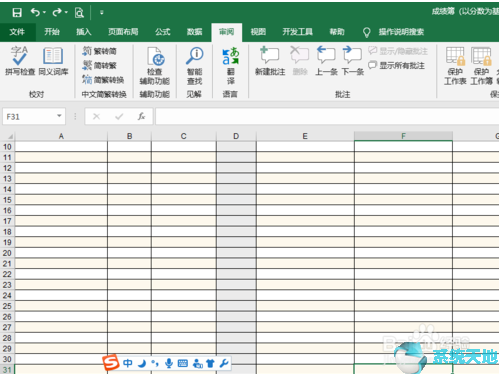This screenshot has width=499, height=374.
Task: Open 智能查找 smart lookup
Action: [x=195, y=66]
